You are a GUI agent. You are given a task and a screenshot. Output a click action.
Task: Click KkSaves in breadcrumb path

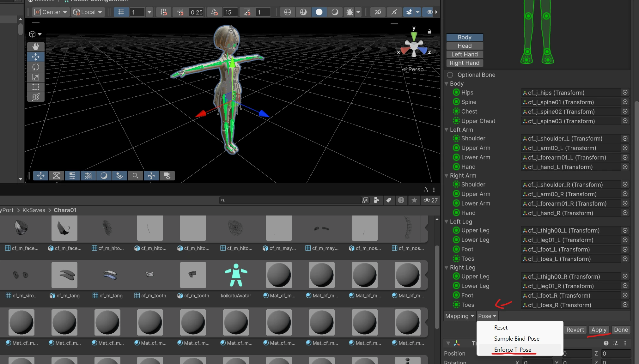34,210
